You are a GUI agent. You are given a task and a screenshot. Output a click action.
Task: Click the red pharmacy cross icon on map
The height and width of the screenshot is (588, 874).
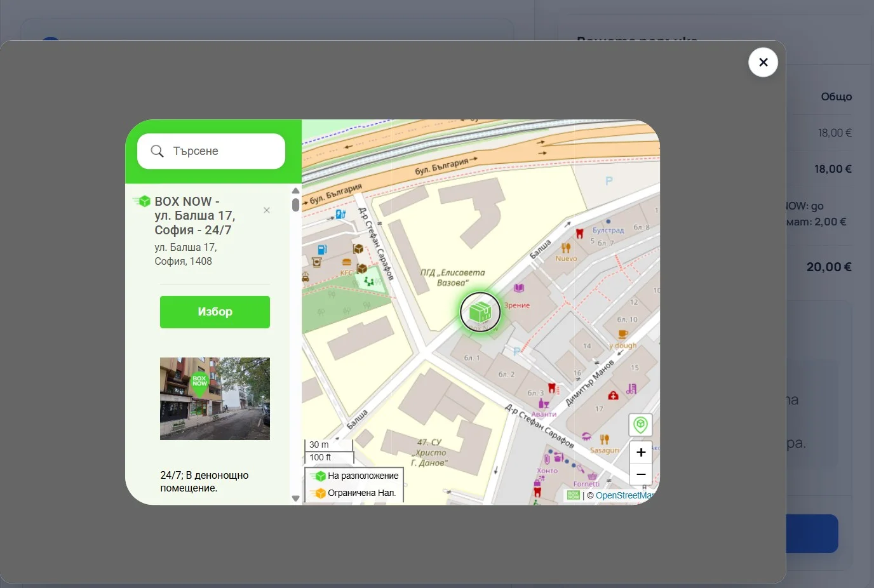pyautogui.click(x=613, y=395)
